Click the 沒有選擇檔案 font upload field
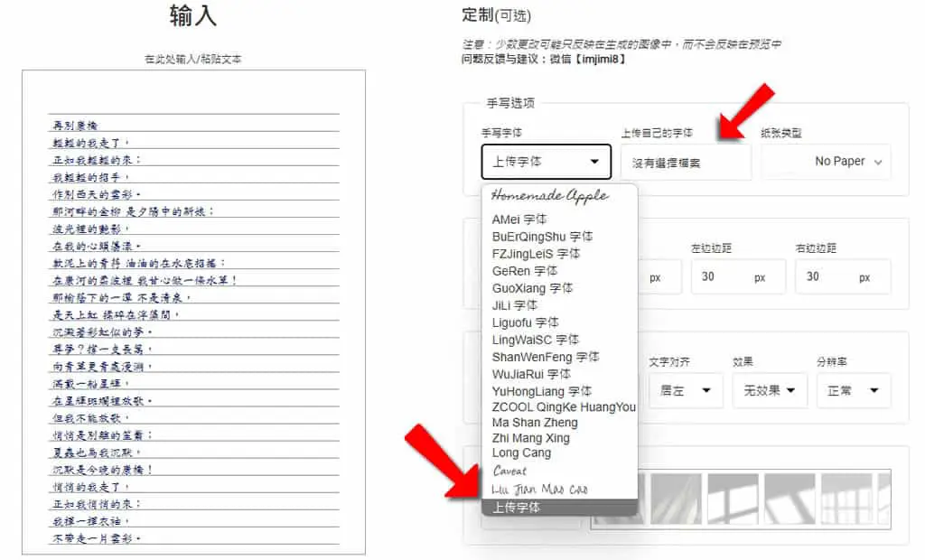This screenshot has height=560, width=925. [x=687, y=163]
